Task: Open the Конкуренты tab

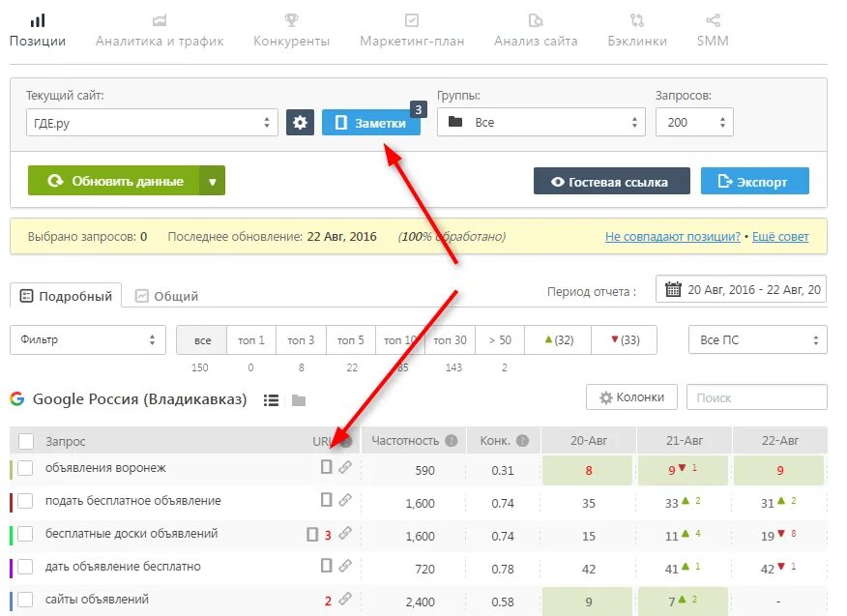Action: coord(291,31)
